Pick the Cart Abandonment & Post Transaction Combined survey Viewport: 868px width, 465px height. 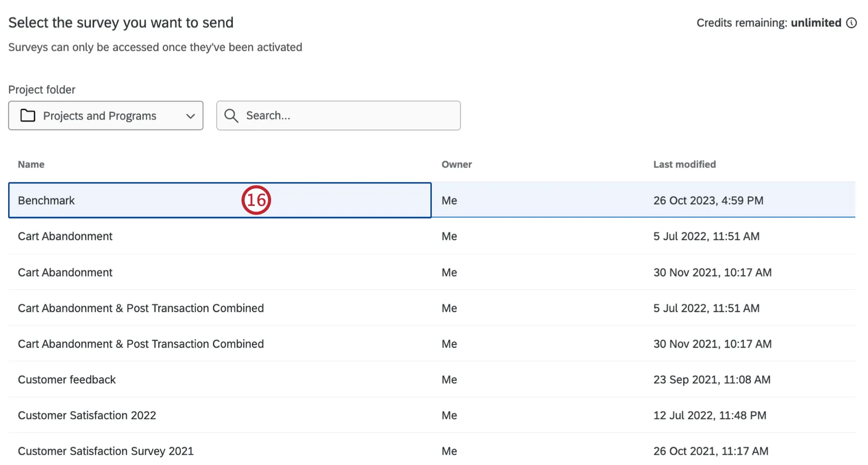click(x=141, y=308)
